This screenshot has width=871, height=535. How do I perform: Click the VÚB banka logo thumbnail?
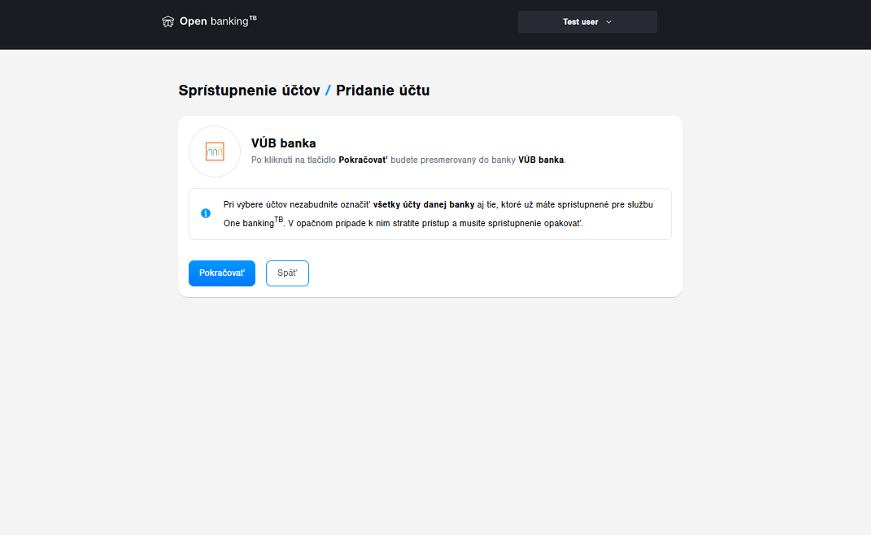[x=215, y=151]
